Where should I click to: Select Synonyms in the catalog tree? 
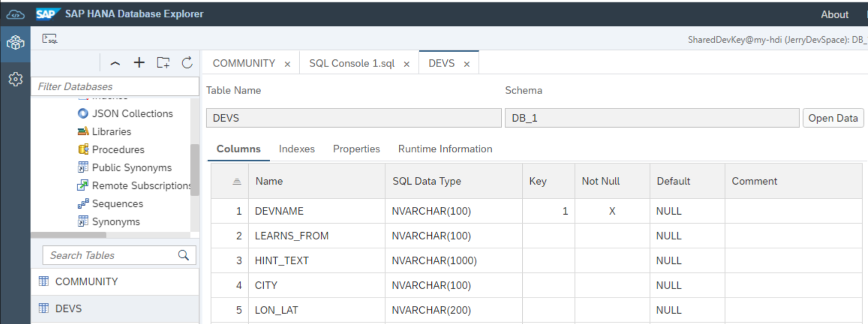(116, 221)
